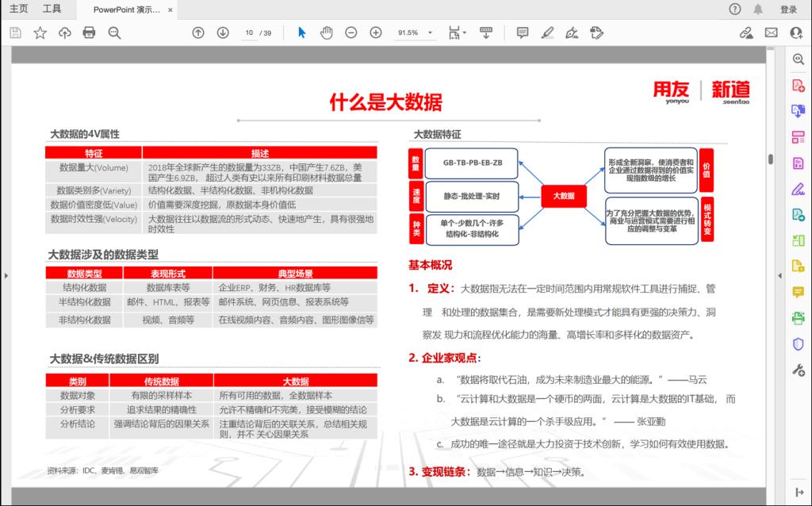Image resolution: width=812 pixels, height=506 pixels.
Task: Expand the left navigation pane arrow
Action: (6, 275)
